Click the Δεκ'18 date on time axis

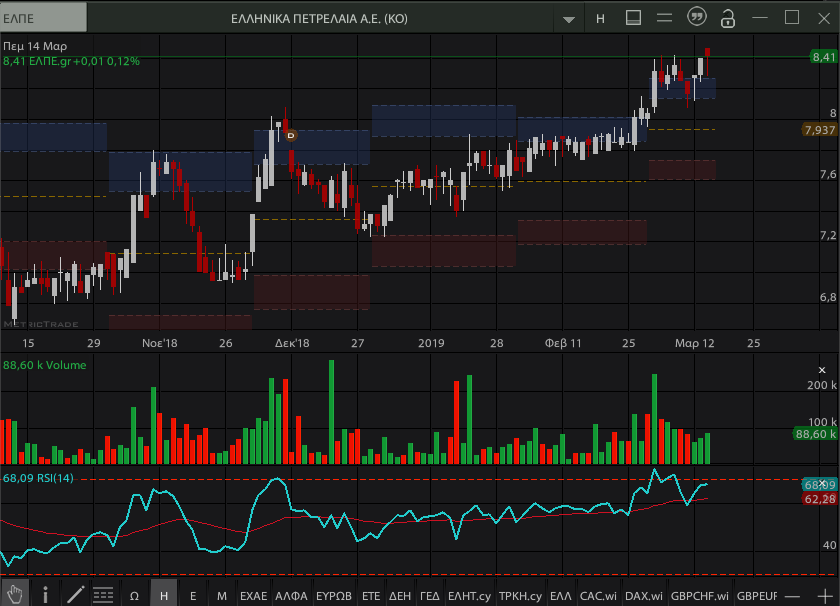coord(292,343)
